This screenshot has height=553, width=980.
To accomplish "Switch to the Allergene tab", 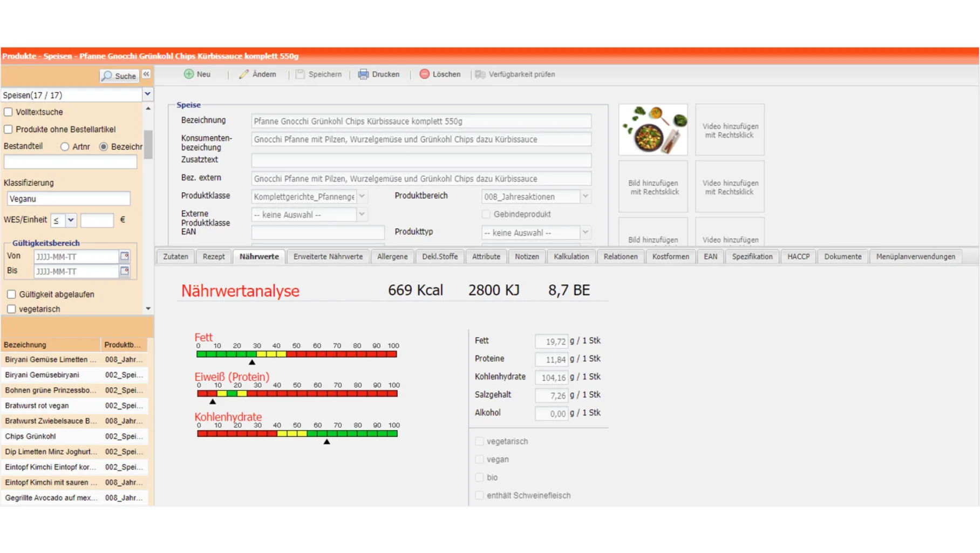I will 392,257.
